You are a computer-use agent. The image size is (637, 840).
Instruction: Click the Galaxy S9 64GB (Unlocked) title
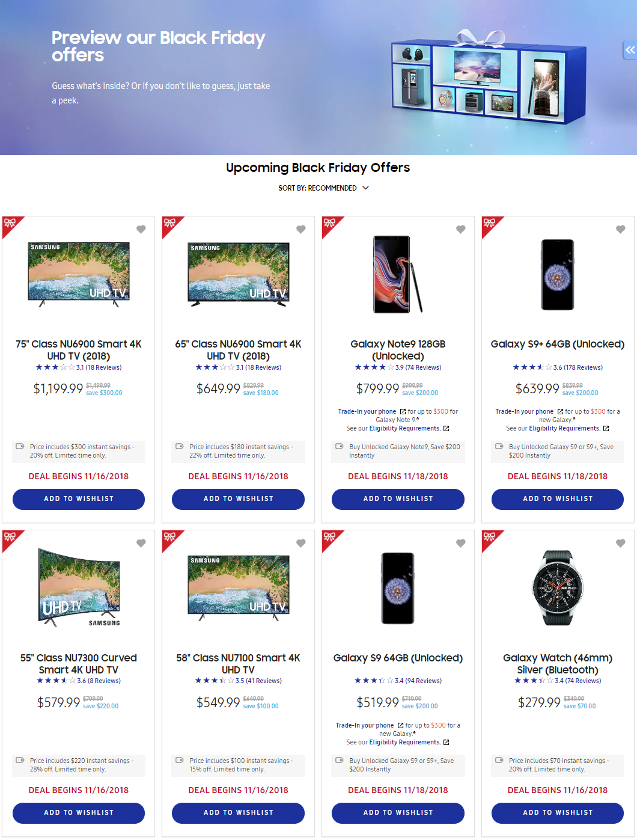(398, 658)
